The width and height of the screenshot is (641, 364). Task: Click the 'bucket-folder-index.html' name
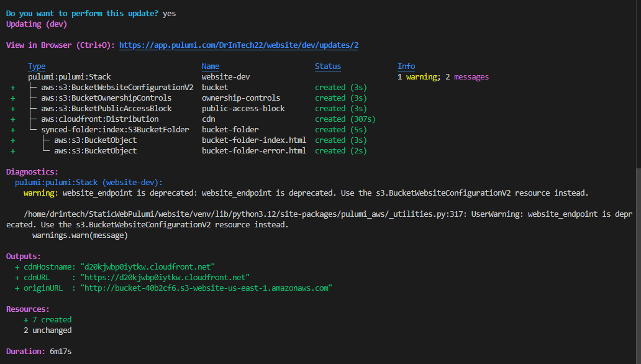(254, 140)
